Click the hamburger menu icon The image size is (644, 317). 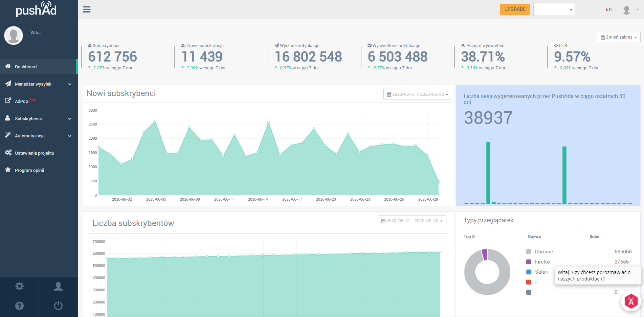[87, 9]
